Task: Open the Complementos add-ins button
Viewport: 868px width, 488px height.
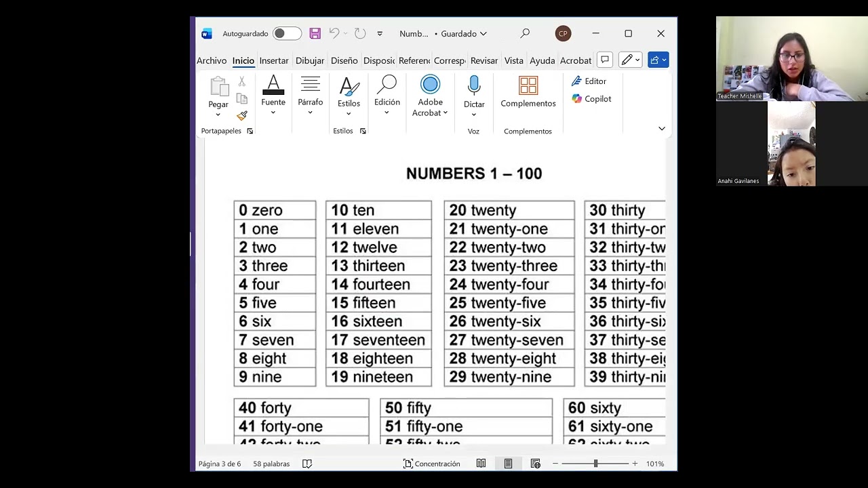Action: click(x=528, y=92)
